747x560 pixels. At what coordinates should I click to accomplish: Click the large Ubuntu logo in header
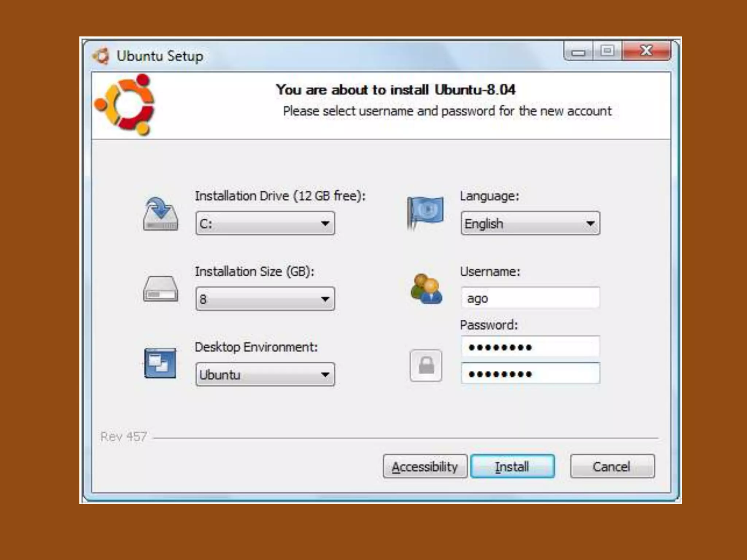pos(125,105)
